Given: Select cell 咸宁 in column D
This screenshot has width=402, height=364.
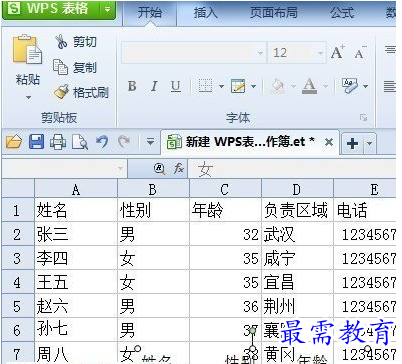Looking at the screenshot, I should pyautogui.click(x=297, y=258).
